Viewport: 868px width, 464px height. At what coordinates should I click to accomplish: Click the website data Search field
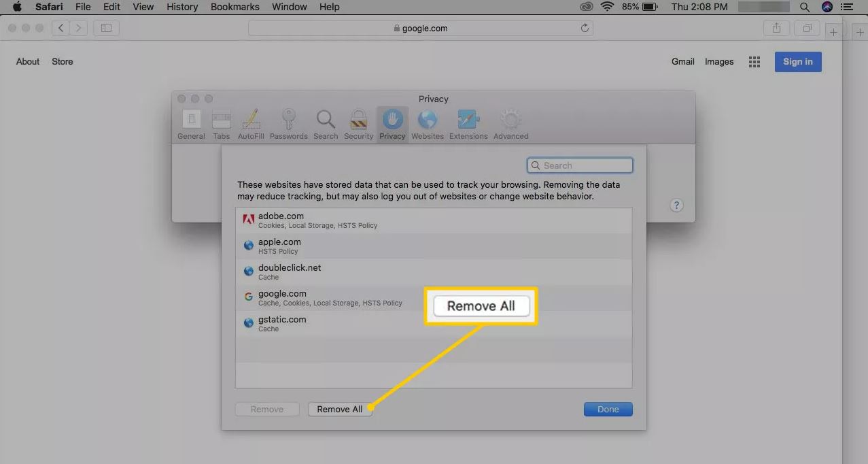click(x=580, y=165)
